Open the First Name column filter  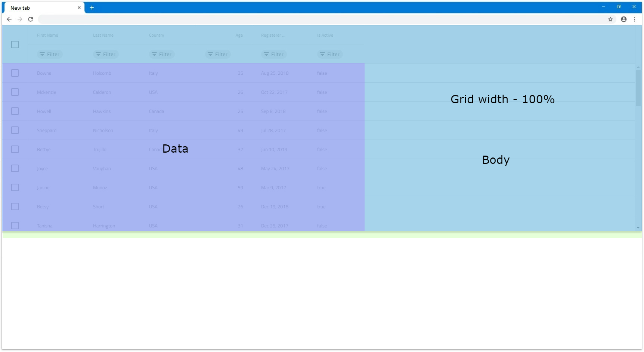(x=50, y=54)
